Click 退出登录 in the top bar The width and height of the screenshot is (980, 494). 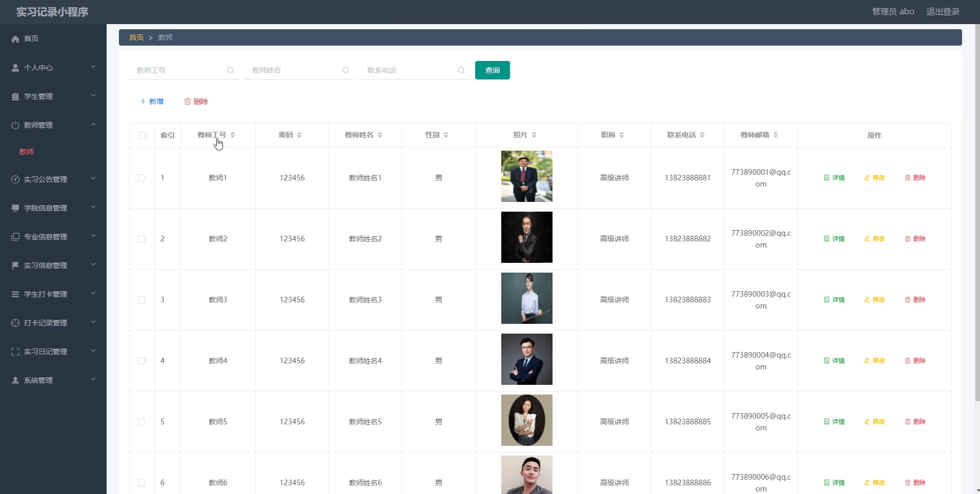click(943, 11)
